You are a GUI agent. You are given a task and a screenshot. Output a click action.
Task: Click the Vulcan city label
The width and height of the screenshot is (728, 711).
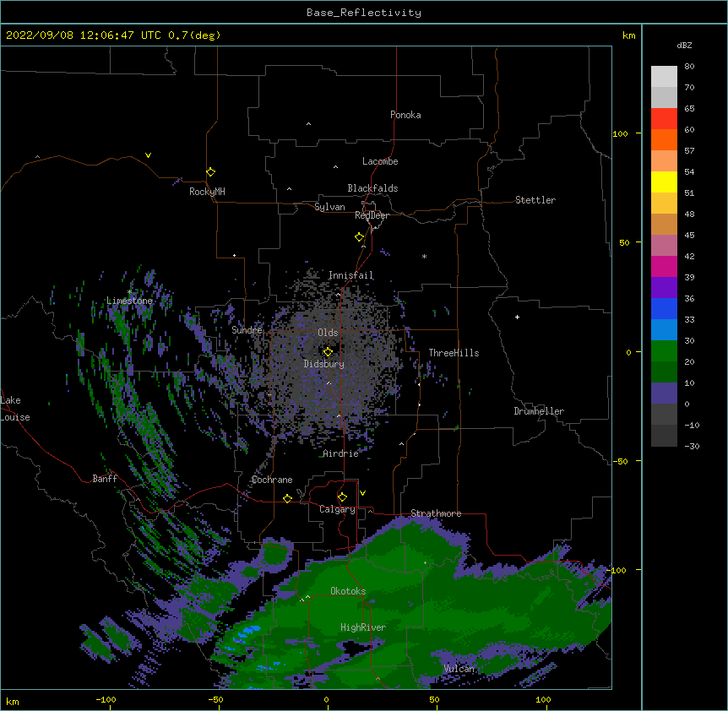[459, 669]
